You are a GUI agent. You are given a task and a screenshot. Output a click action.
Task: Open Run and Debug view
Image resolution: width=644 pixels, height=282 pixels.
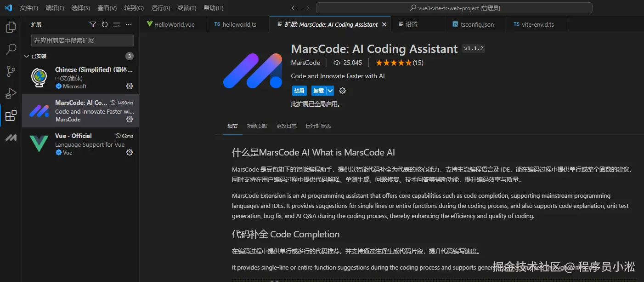pyautogui.click(x=11, y=93)
